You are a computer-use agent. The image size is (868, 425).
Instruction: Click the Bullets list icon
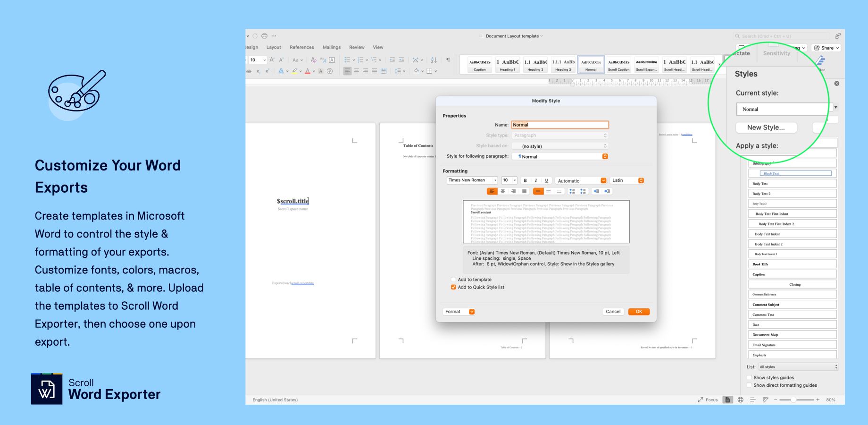[347, 60]
